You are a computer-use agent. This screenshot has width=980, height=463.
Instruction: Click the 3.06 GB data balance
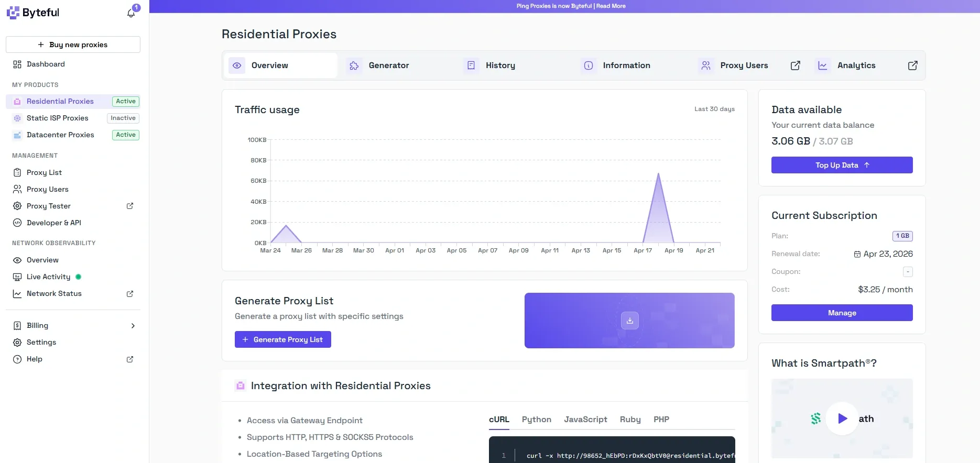pos(791,141)
